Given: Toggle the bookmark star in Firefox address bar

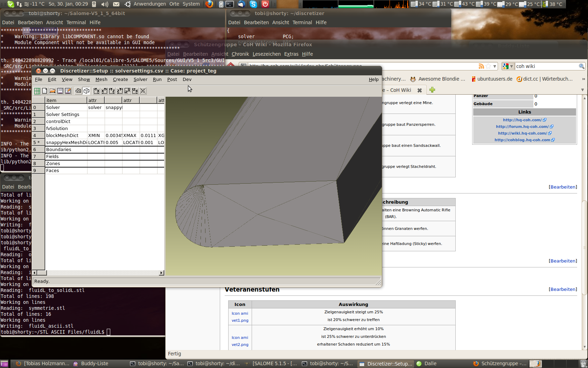Looking at the screenshot, I should (488, 66).
